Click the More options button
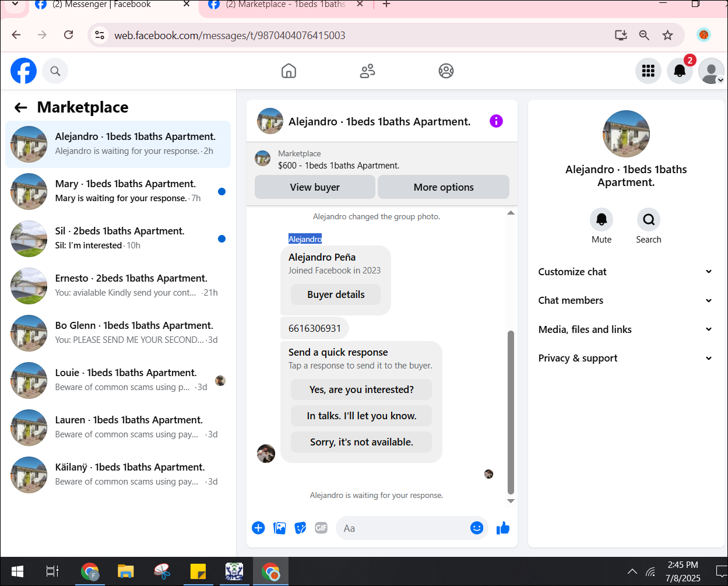Screen dimensions: 728x586 point(444,187)
